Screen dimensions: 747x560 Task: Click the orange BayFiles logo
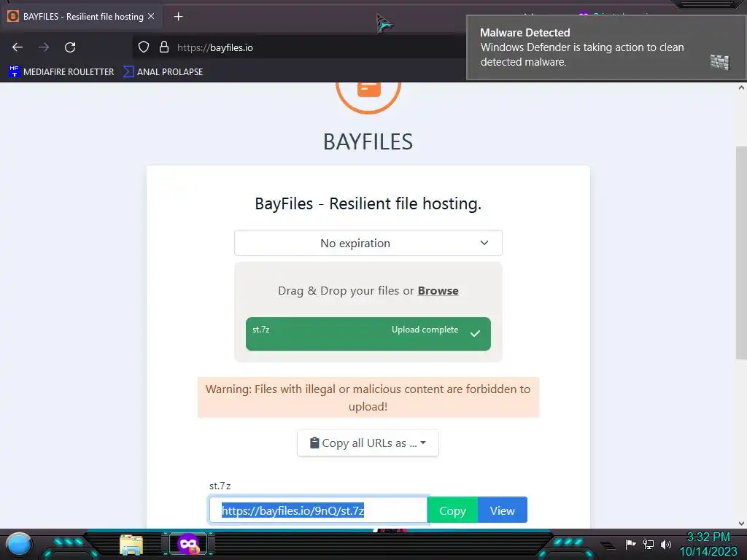click(368, 97)
